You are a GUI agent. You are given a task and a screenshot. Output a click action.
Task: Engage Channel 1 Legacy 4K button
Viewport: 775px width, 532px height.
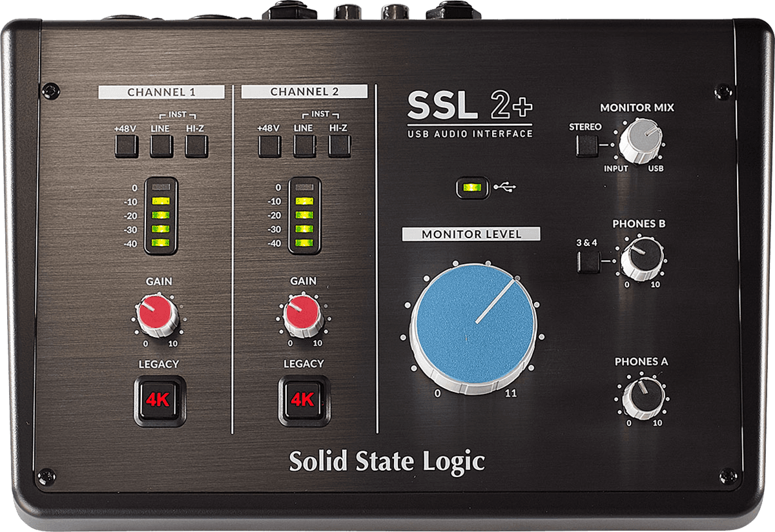pos(160,400)
